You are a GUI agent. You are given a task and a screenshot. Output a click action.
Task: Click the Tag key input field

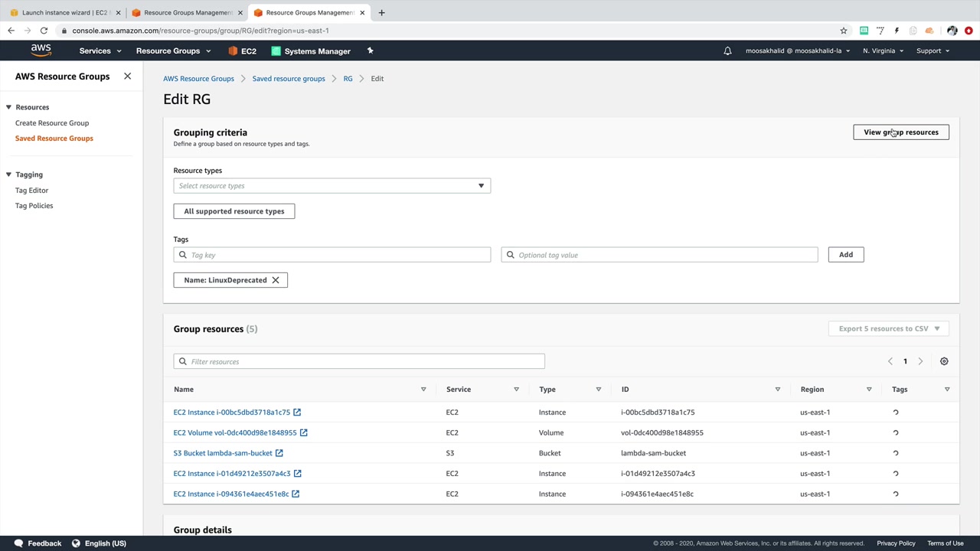pos(332,255)
